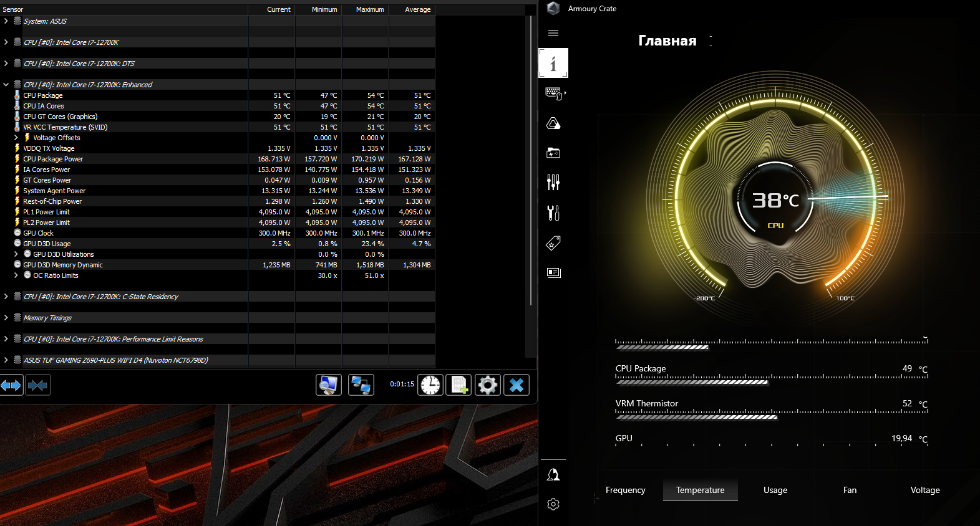Expand the System: ASUS sensor group
Screen dimensions: 980x526
(6, 21)
